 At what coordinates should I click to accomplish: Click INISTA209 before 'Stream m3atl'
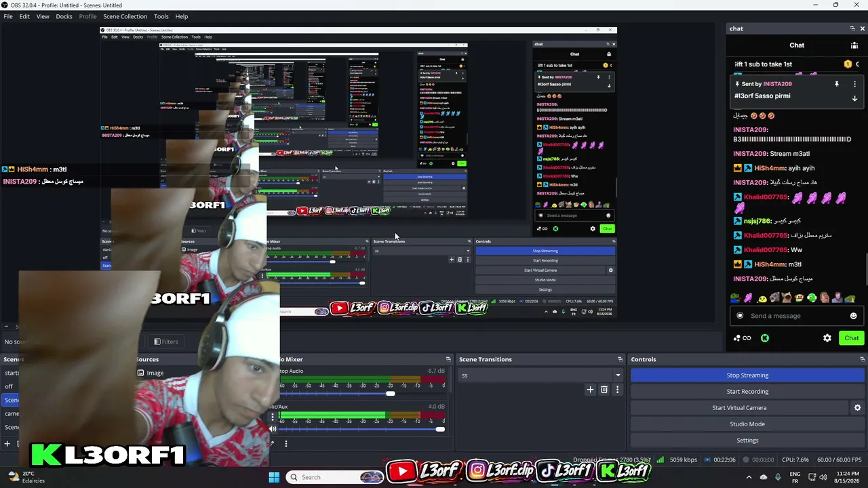750,154
